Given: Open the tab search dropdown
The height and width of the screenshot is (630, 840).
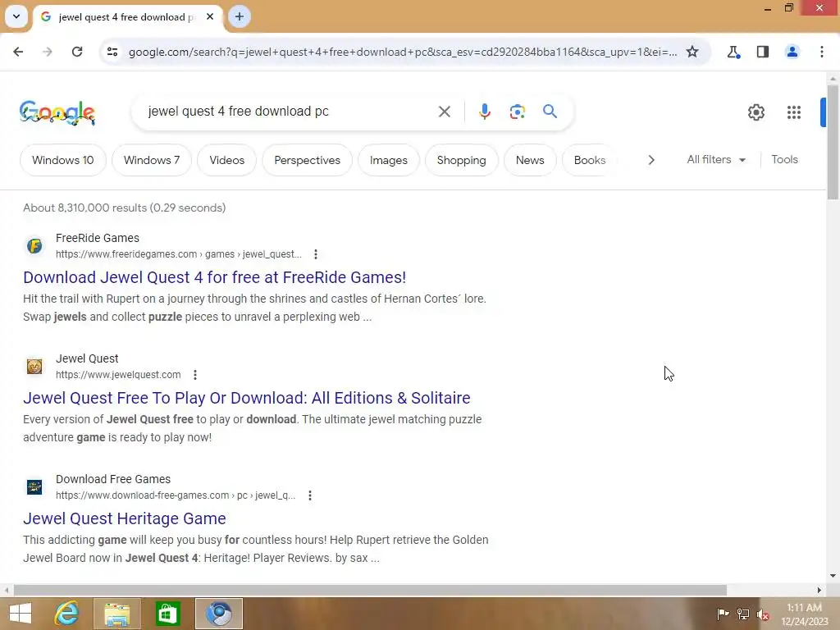Looking at the screenshot, I should pos(16,16).
